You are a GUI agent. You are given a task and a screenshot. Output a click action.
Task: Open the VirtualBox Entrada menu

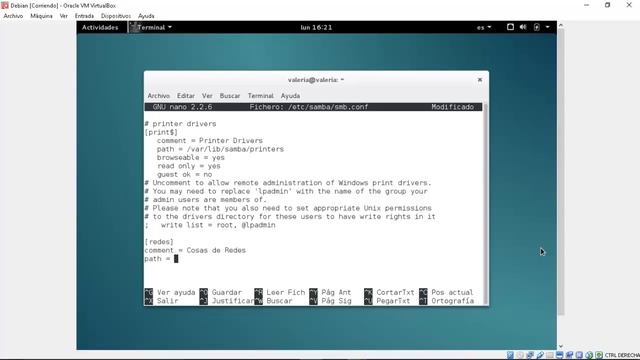(x=84, y=16)
